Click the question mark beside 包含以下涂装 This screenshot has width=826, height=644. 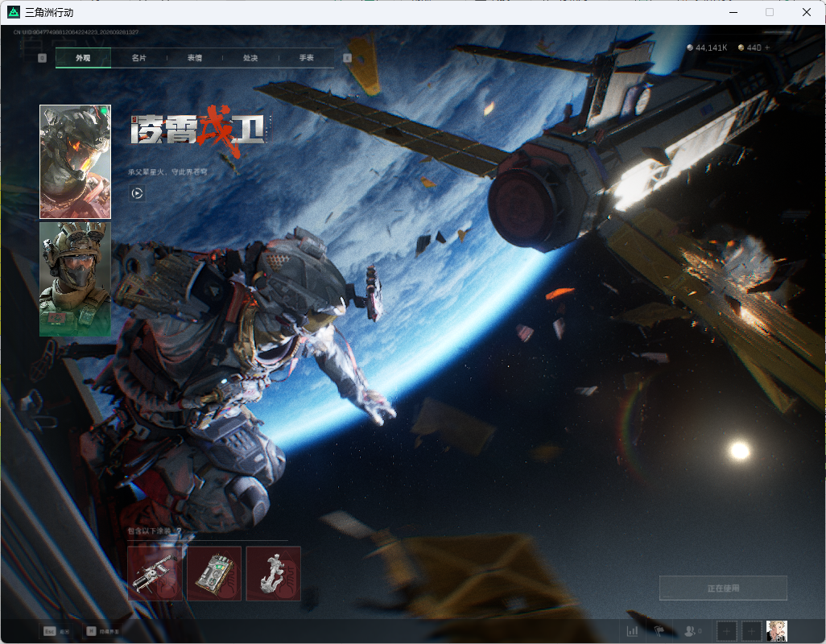[x=179, y=531]
